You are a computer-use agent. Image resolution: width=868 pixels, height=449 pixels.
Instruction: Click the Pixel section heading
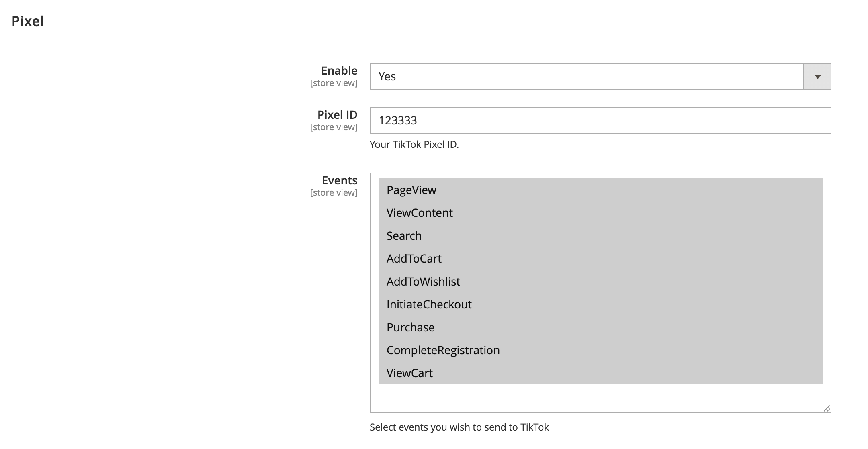(x=28, y=21)
